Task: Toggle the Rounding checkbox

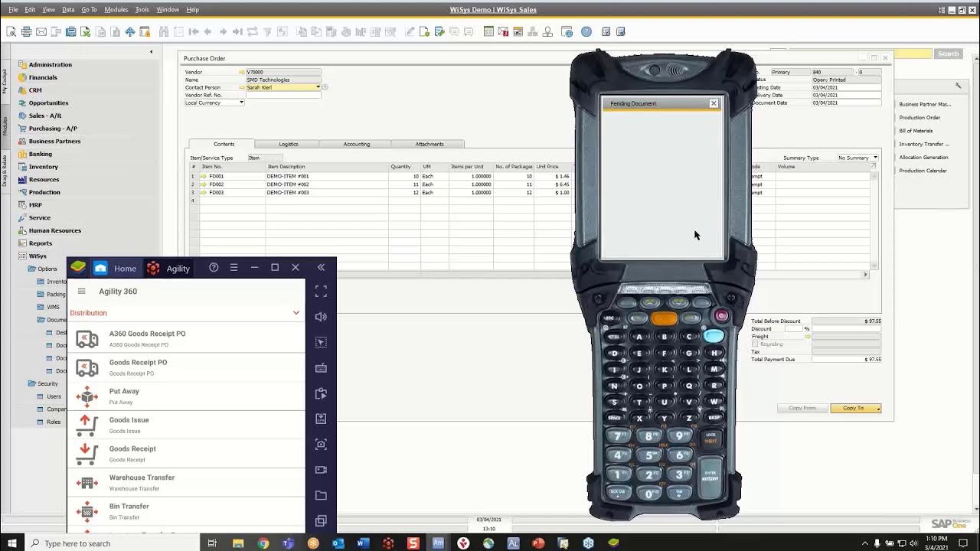Action: (x=755, y=344)
